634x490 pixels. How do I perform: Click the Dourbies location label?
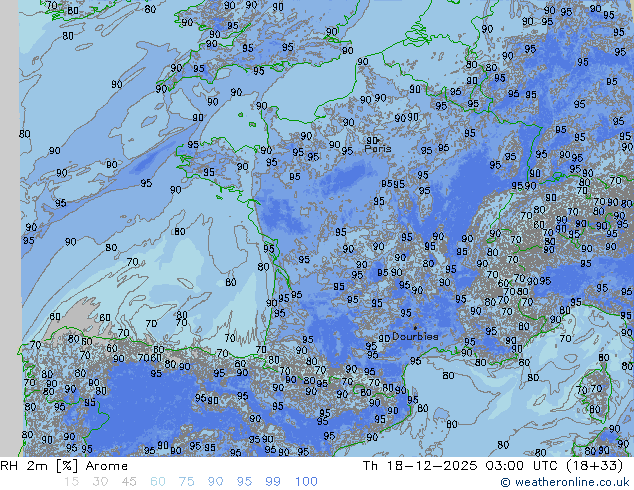tap(415, 336)
